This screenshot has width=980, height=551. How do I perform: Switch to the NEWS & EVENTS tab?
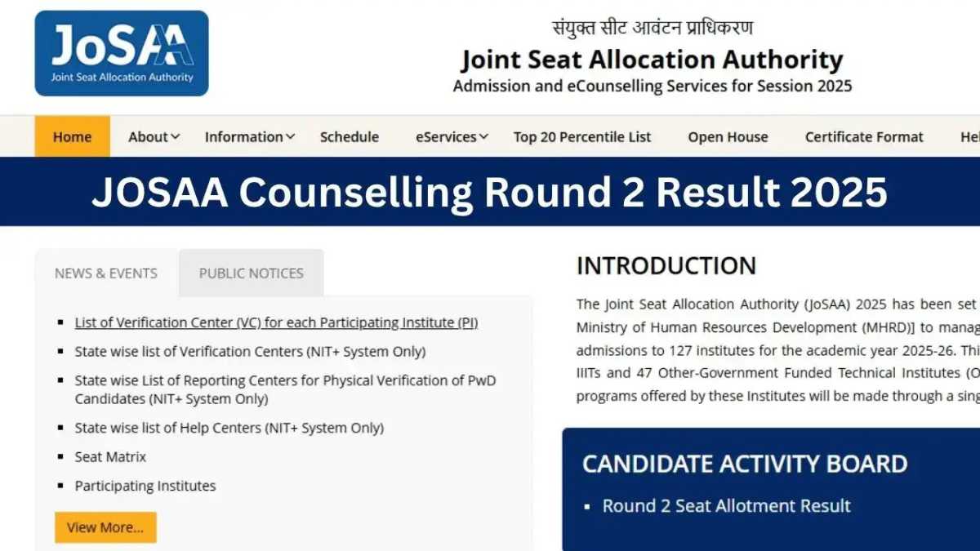(x=105, y=273)
